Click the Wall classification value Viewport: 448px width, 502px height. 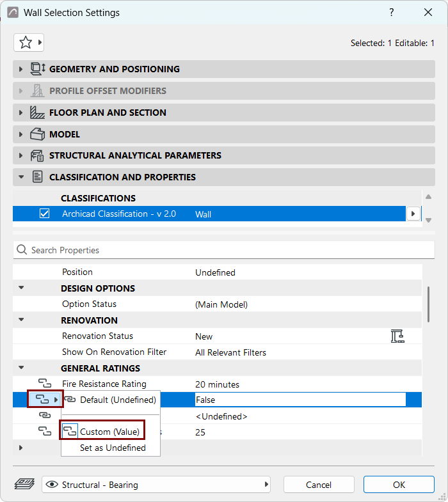203,214
